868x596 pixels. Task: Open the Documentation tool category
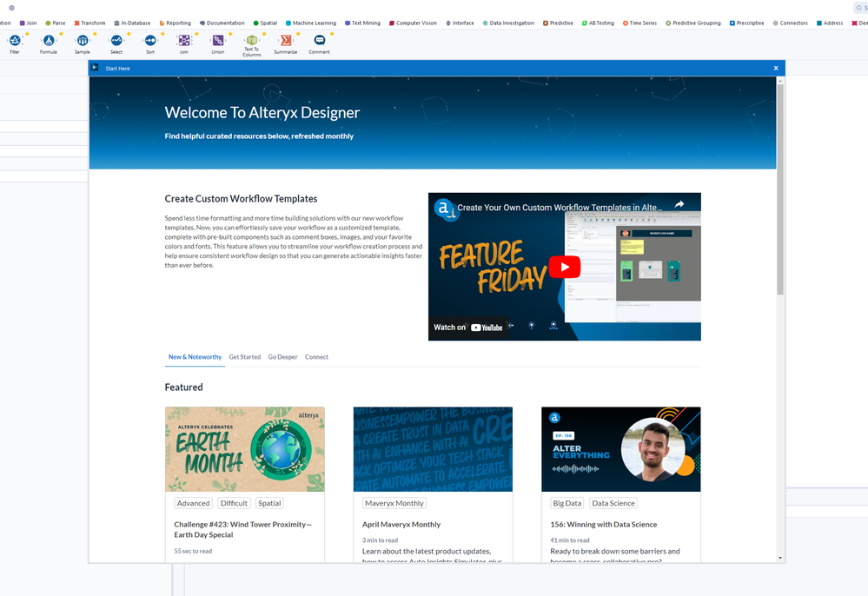222,23
